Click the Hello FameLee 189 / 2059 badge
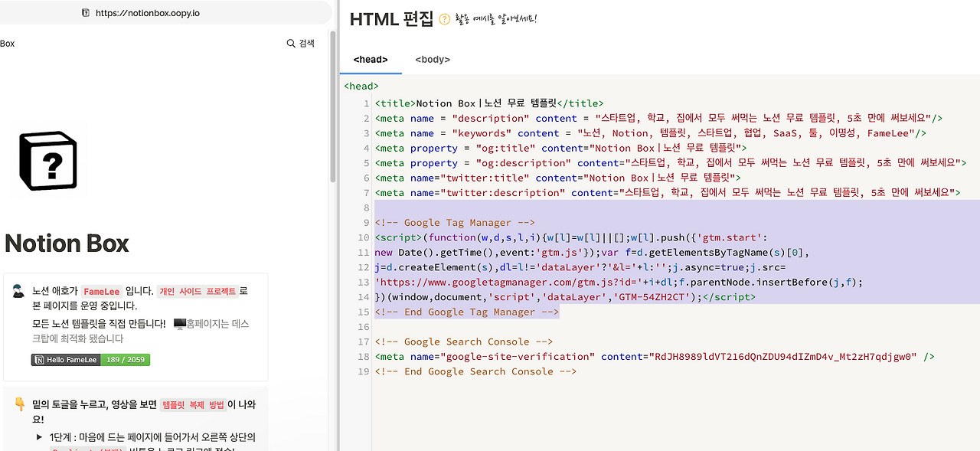The image size is (980, 451). 90,360
